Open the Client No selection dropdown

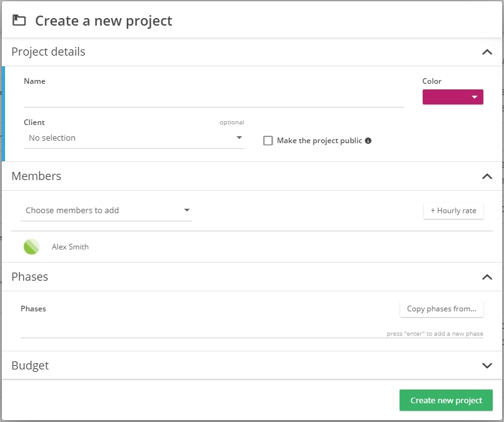pyautogui.click(x=134, y=138)
